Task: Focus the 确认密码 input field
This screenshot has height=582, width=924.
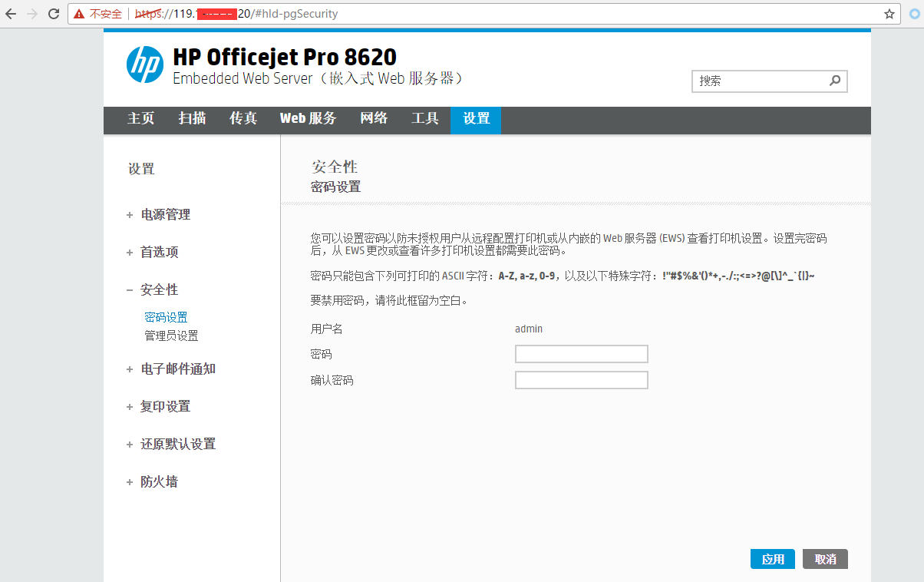Action: 582,380
